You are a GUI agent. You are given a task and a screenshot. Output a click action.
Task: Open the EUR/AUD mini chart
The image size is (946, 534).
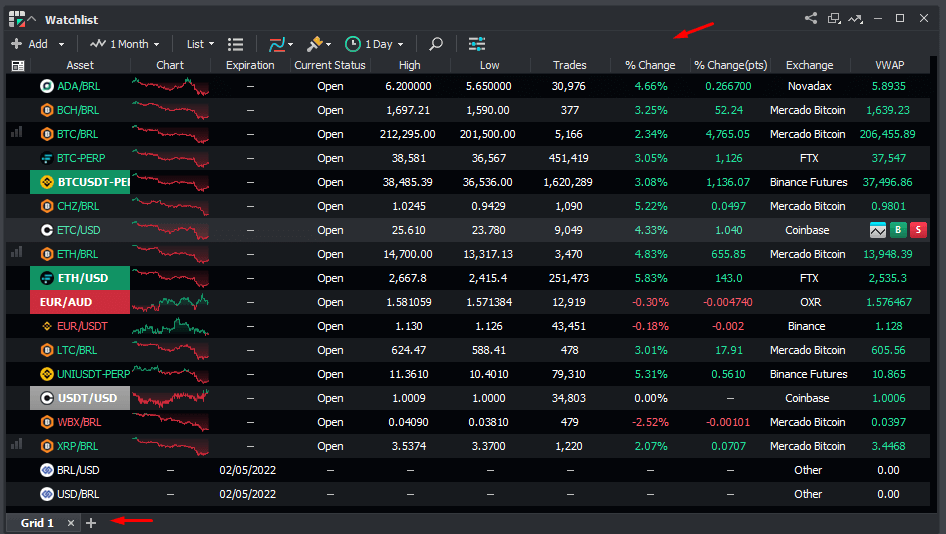coord(170,302)
